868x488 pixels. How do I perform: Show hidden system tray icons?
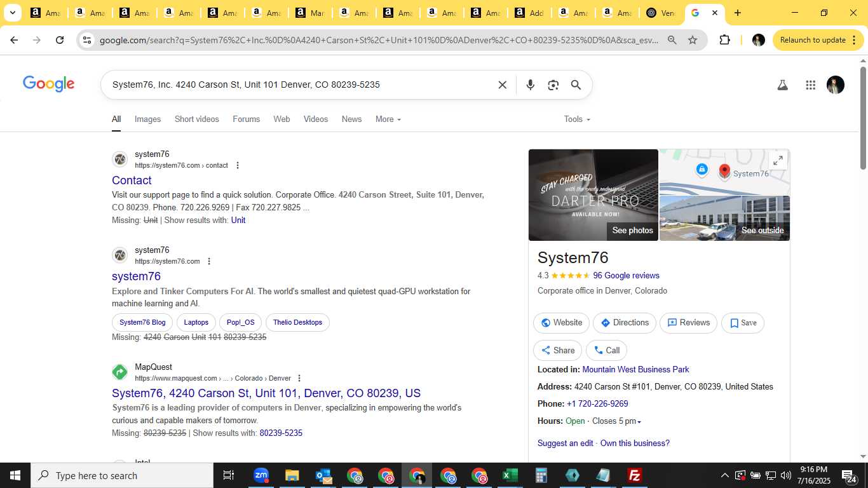coord(724,475)
